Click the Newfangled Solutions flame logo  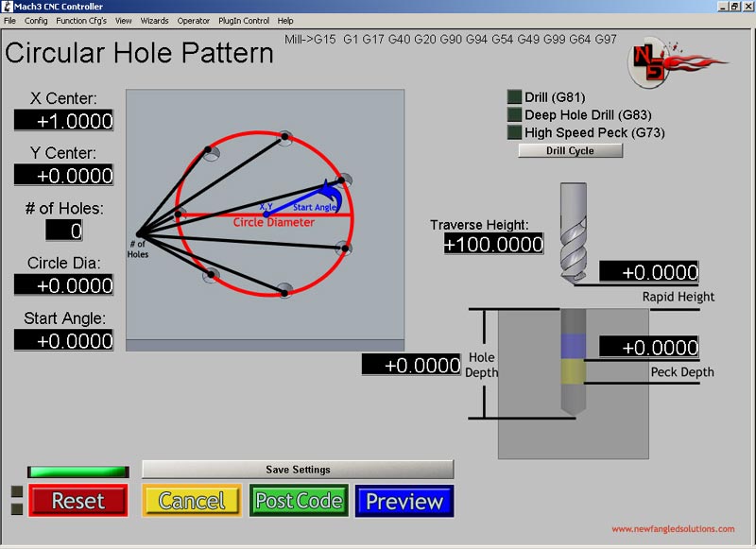pos(678,62)
